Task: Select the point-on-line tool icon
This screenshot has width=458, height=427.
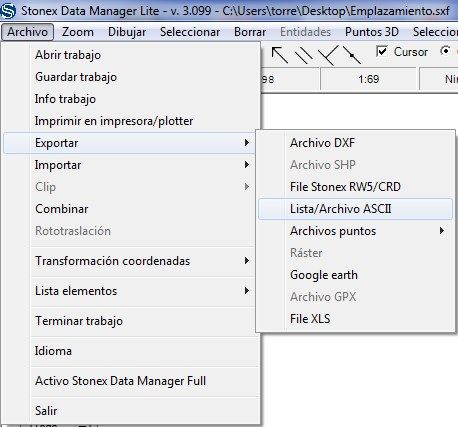Action: coord(352,55)
